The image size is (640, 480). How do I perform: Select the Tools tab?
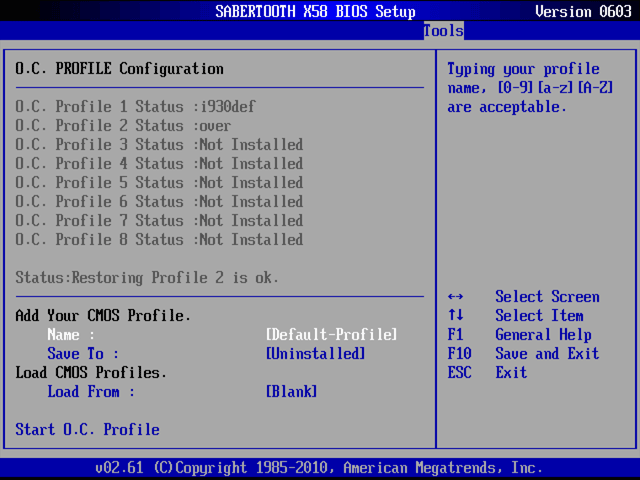(x=444, y=31)
